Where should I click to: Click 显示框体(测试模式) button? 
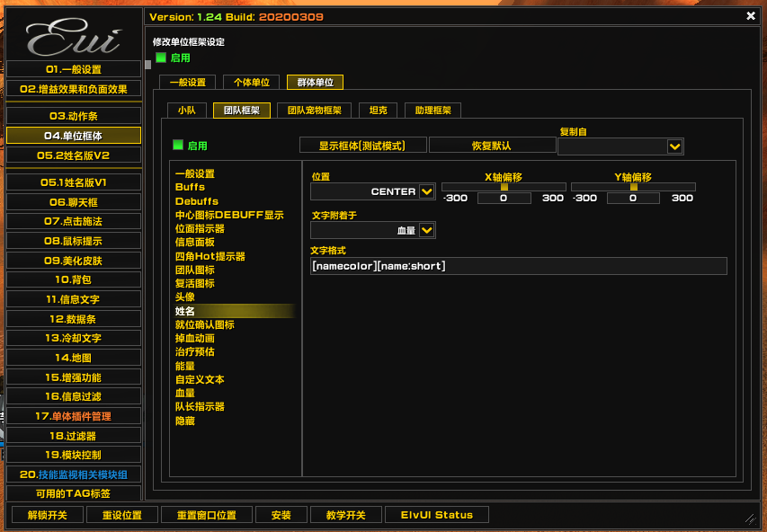(362, 146)
